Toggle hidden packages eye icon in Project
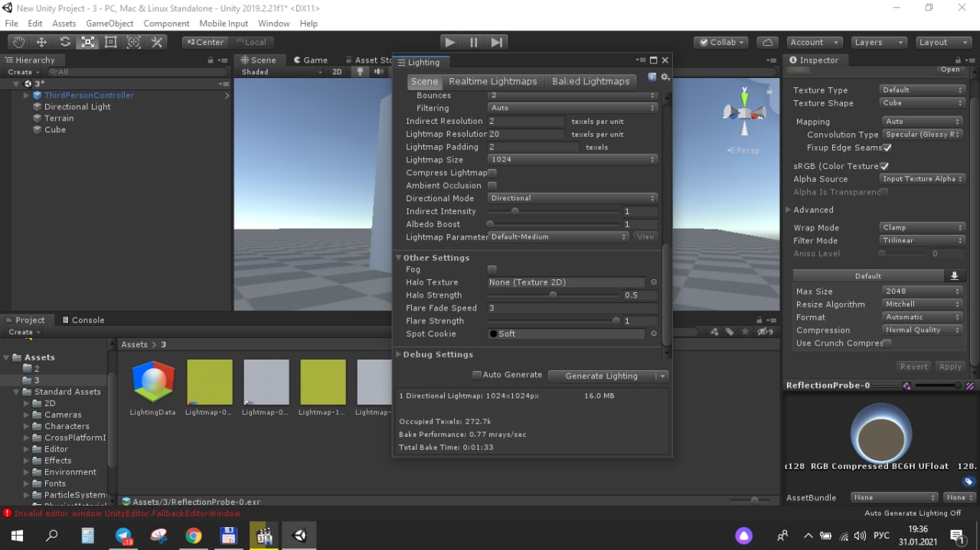980x550 pixels. tap(765, 332)
